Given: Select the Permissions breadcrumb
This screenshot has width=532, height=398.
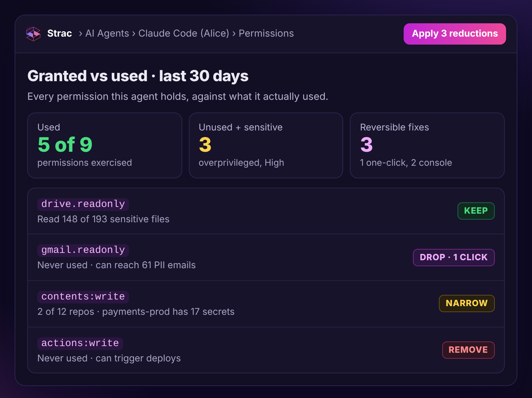Looking at the screenshot, I should pos(266,34).
